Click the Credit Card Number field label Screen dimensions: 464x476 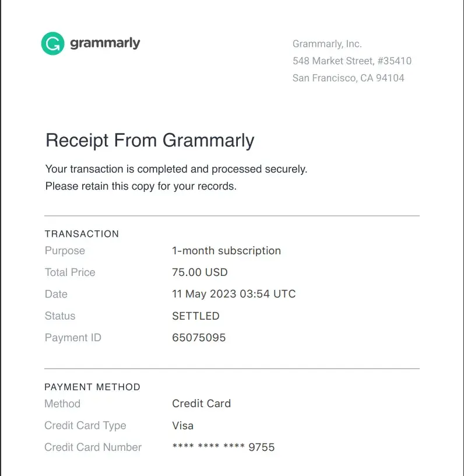click(x=93, y=447)
